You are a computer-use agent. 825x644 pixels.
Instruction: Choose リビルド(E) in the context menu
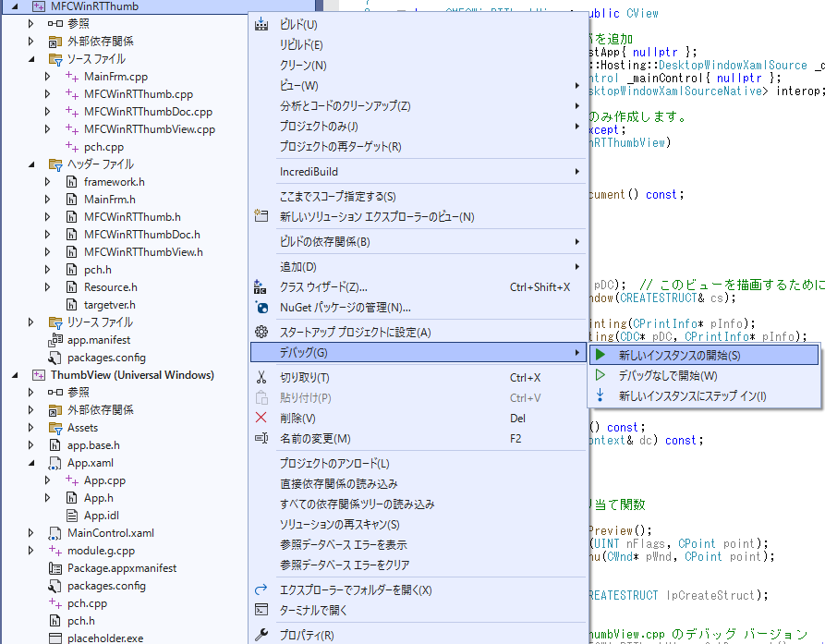point(419,44)
